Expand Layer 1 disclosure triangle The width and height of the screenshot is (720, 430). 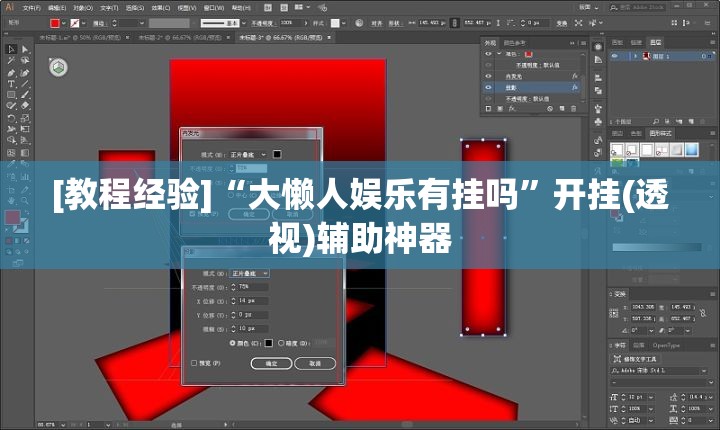coord(636,56)
